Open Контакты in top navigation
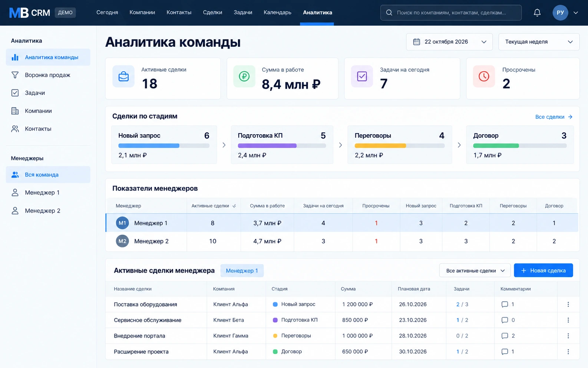 179,13
